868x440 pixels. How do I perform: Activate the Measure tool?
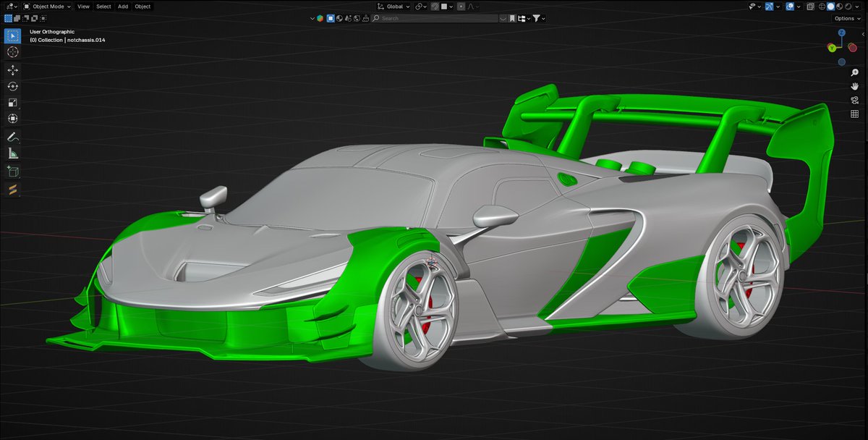pos(12,153)
